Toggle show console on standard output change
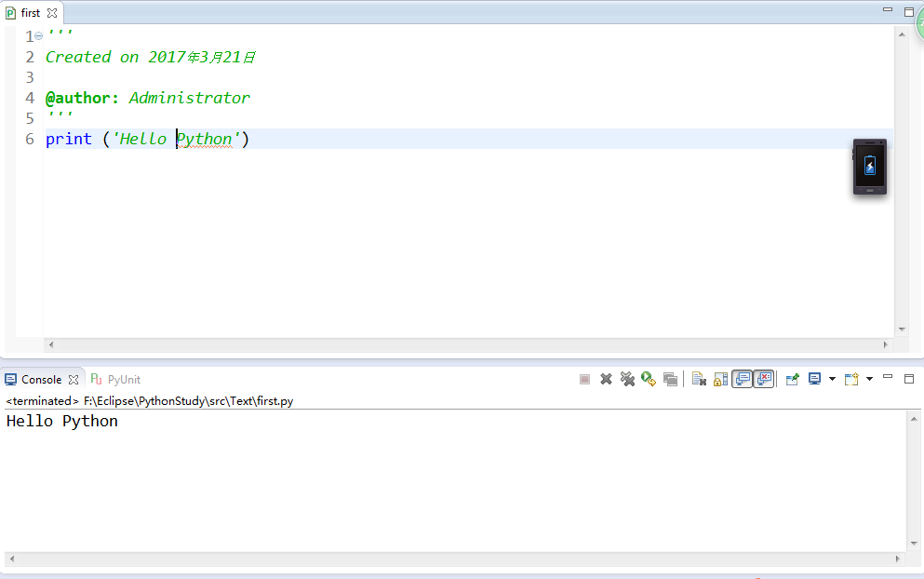 (x=742, y=379)
